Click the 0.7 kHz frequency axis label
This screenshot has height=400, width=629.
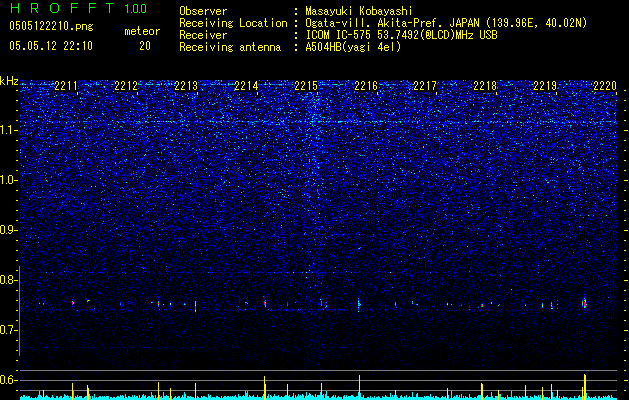[x=9, y=330]
